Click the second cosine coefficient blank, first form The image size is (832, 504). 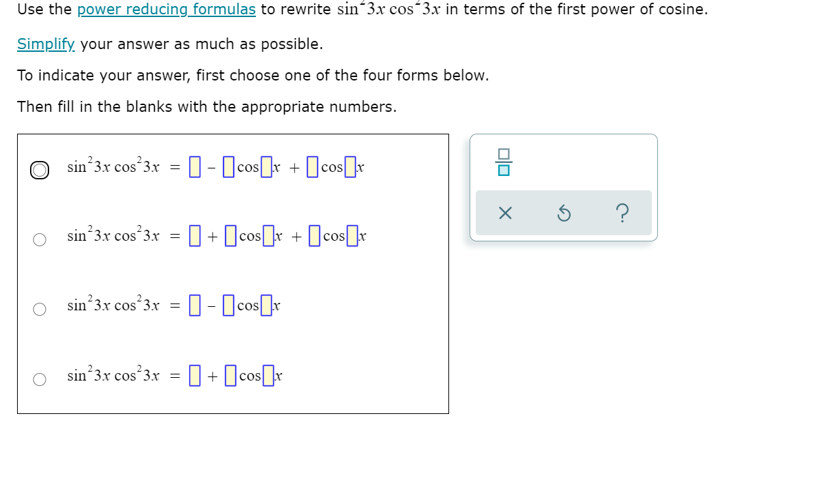[311, 166]
